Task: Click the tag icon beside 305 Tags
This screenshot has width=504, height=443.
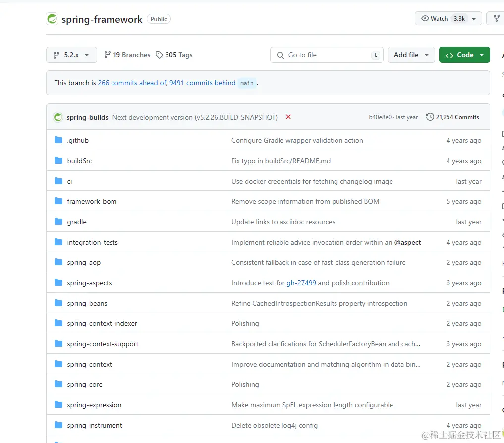Action: tap(159, 55)
